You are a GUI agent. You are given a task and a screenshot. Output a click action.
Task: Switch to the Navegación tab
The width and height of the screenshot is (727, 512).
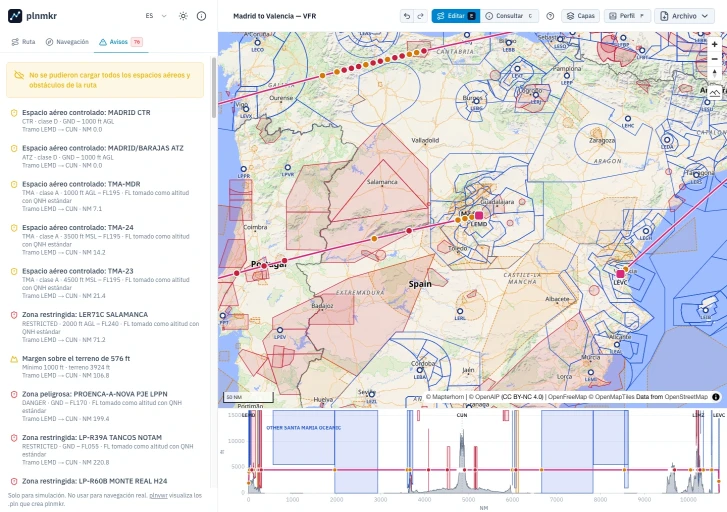[x=67, y=42]
